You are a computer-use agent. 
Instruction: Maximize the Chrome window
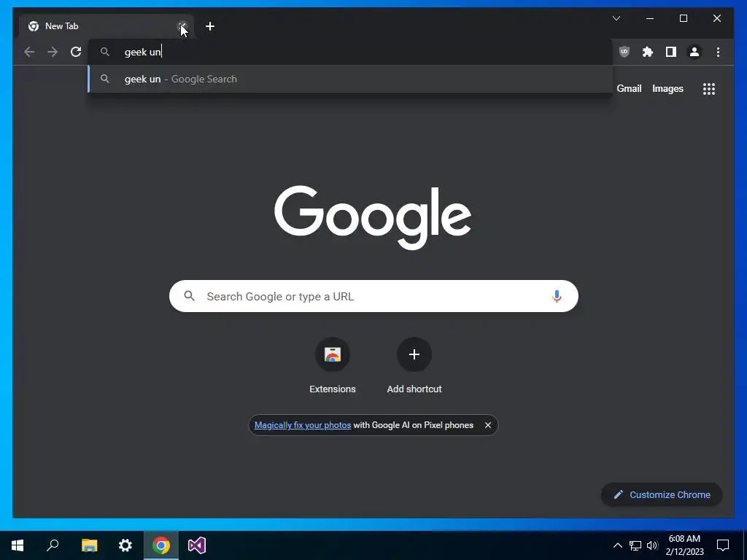point(683,18)
